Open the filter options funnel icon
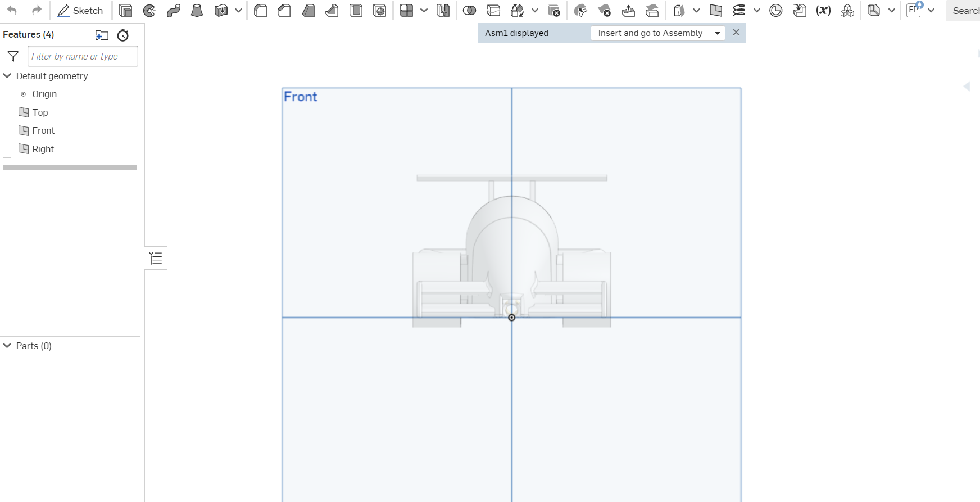The width and height of the screenshot is (980, 502). 13,56
